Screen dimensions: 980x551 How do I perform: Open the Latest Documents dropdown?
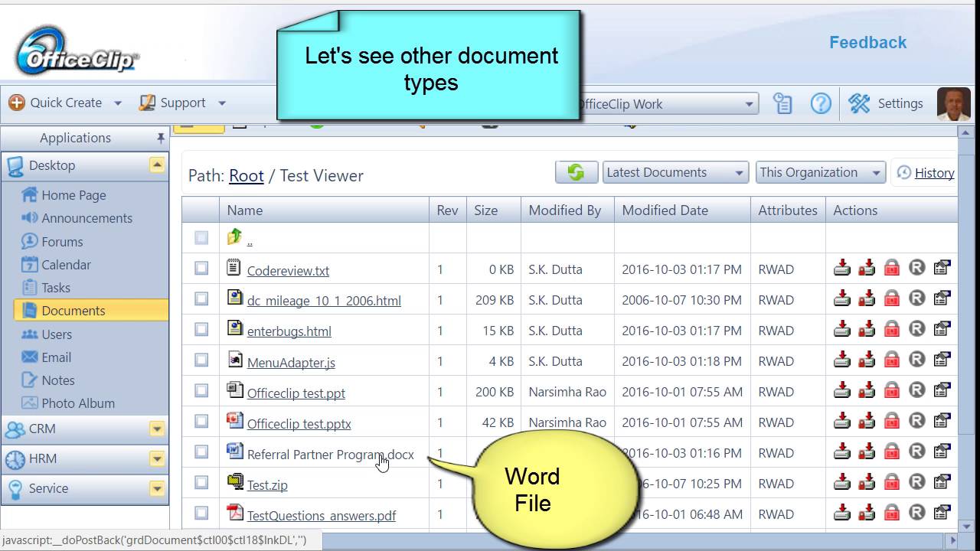(675, 172)
